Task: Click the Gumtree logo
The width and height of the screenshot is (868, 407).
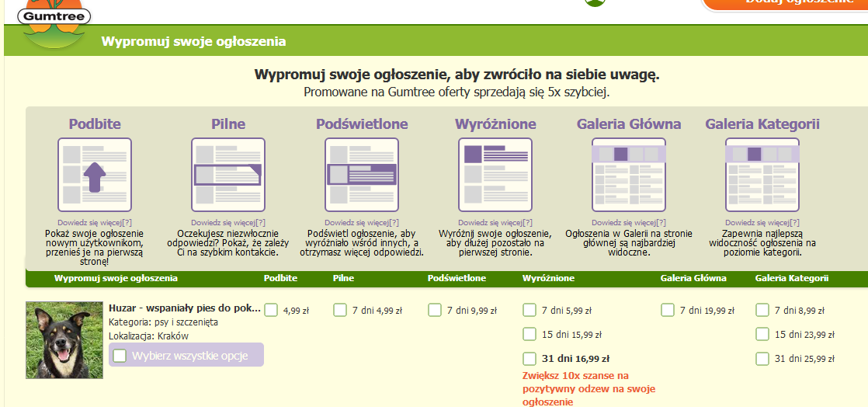Action: coord(53,17)
